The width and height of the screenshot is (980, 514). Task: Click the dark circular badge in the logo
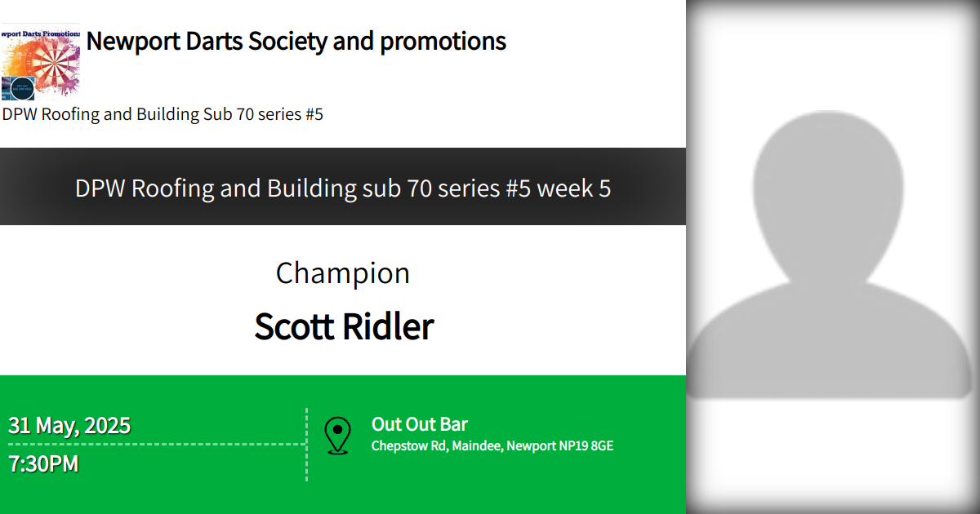click(23, 87)
